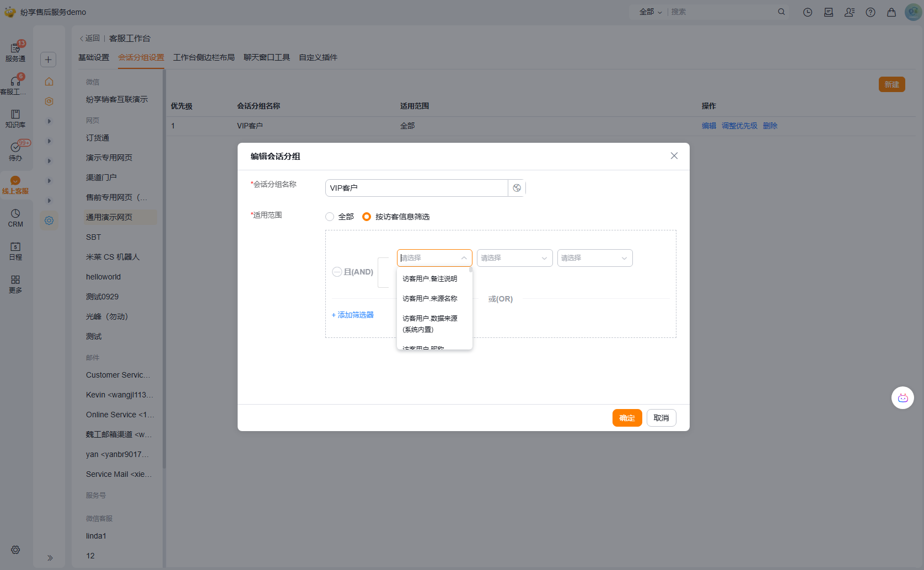This screenshot has width=924, height=570.
Task: Open the floating assistant robot icon
Action: tap(902, 398)
